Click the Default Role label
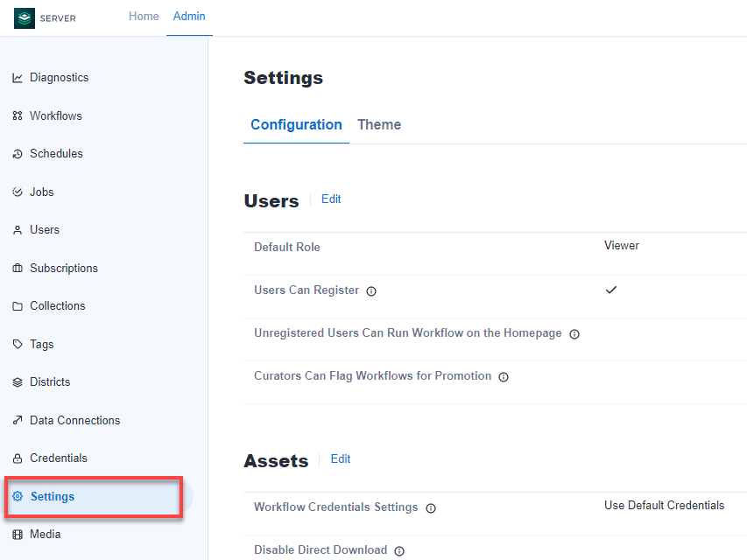The image size is (747, 560). pyautogui.click(x=286, y=247)
